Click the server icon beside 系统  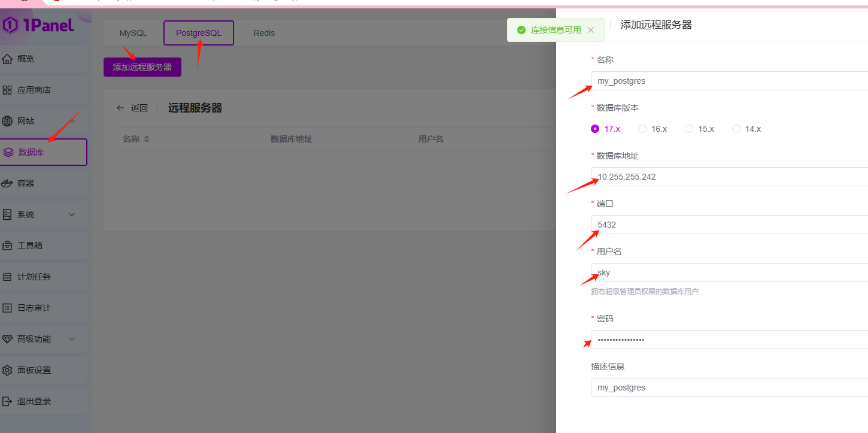pyautogui.click(x=7, y=214)
